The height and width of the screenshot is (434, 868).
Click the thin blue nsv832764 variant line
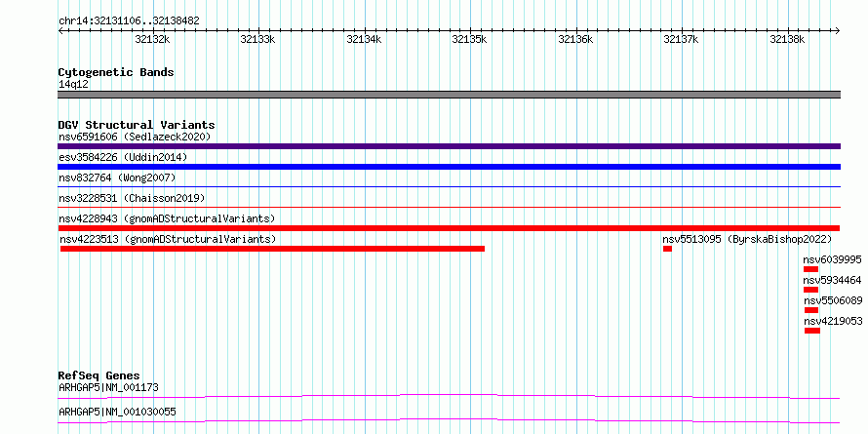[x=449, y=187]
